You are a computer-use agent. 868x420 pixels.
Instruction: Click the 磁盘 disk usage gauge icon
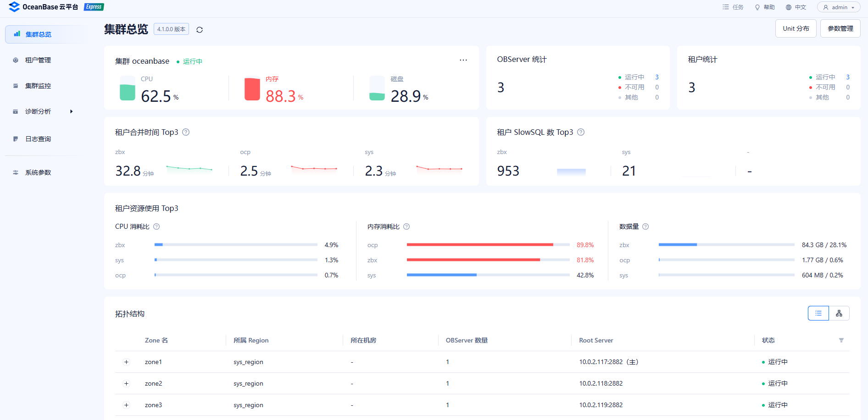[x=377, y=88]
